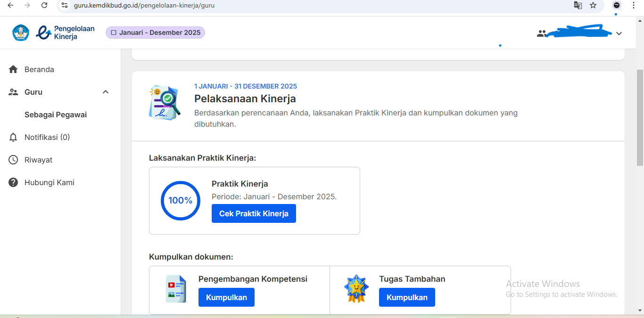644x318 pixels.
Task: Open Riwayat in the sidebar
Action: point(38,160)
